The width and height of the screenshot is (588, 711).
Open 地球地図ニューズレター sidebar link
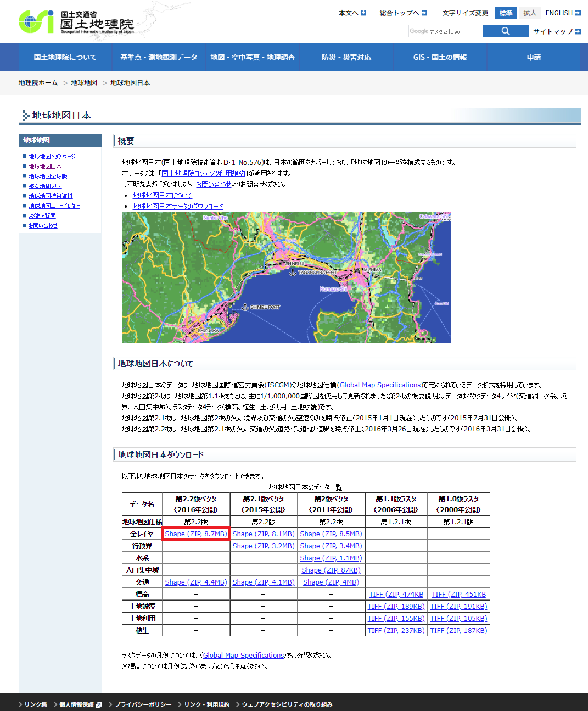point(54,206)
